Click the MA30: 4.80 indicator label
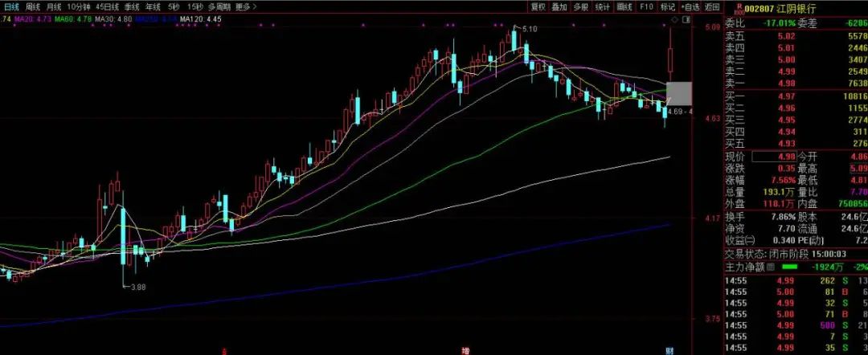The image size is (868, 355). coord(114,18)
